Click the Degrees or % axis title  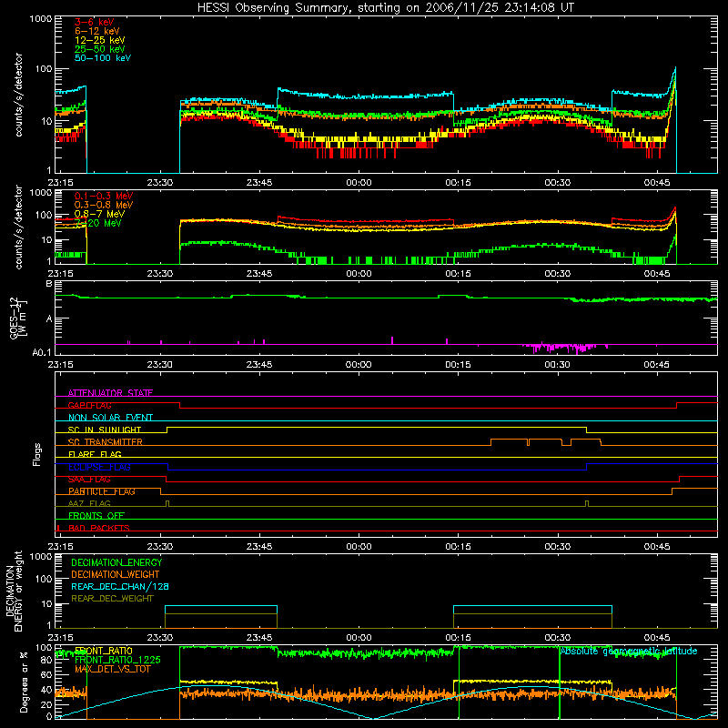coord(24,682)
